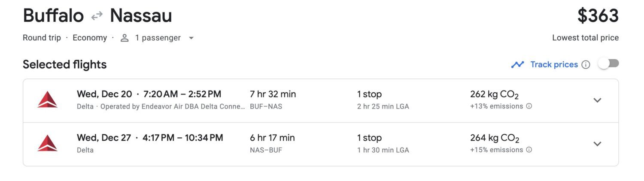
Task: Click the Track prices trend line icon
Action: point(517,64)
